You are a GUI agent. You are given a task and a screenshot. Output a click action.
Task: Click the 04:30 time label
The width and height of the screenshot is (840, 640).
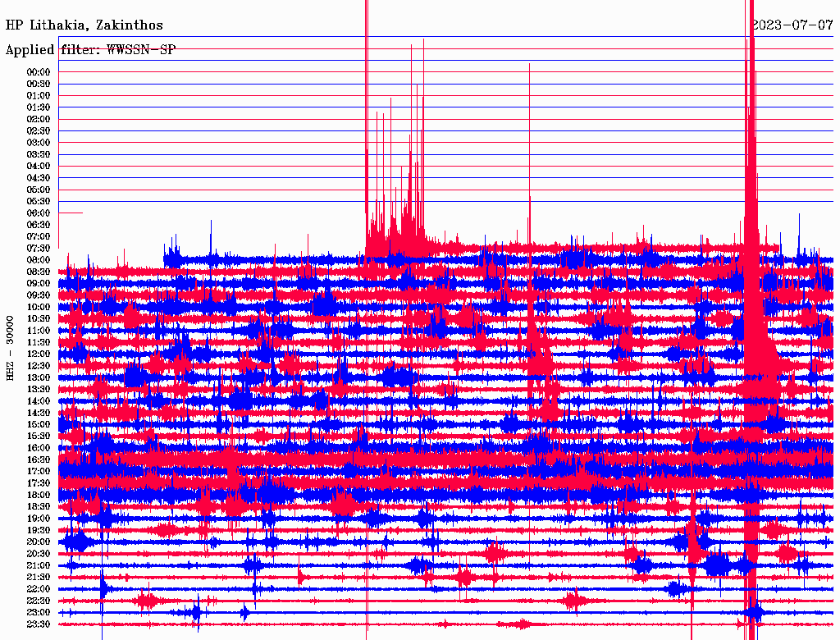[39, 179]
